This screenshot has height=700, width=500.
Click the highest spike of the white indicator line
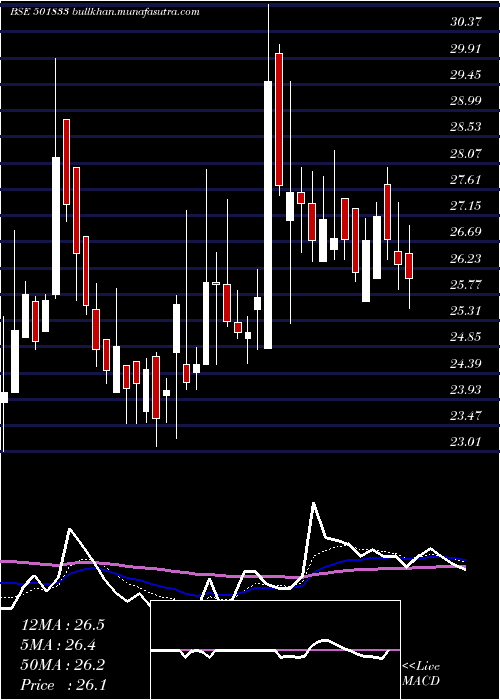(313, 503)
